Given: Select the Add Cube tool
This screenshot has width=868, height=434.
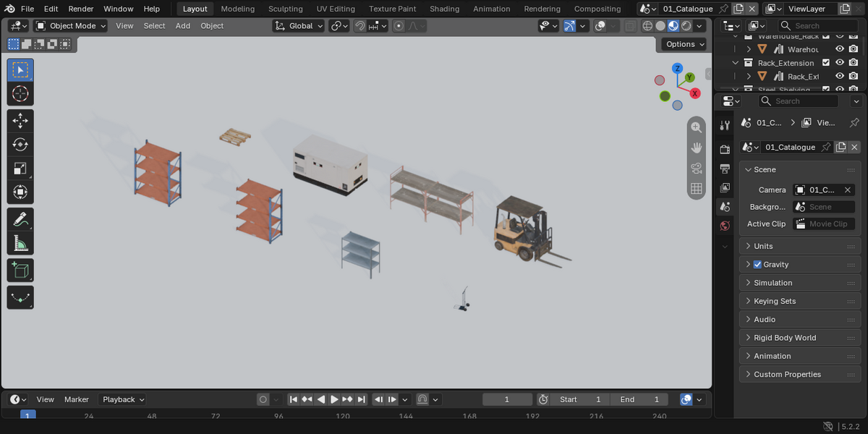Looking at the screenshot, I should click(x=20, y=271).
